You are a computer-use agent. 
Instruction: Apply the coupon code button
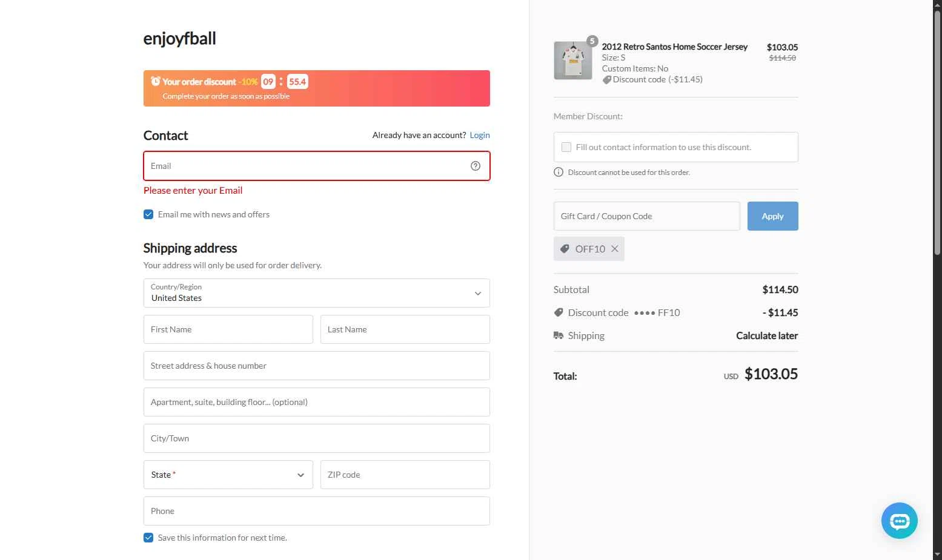pos(772,216)
